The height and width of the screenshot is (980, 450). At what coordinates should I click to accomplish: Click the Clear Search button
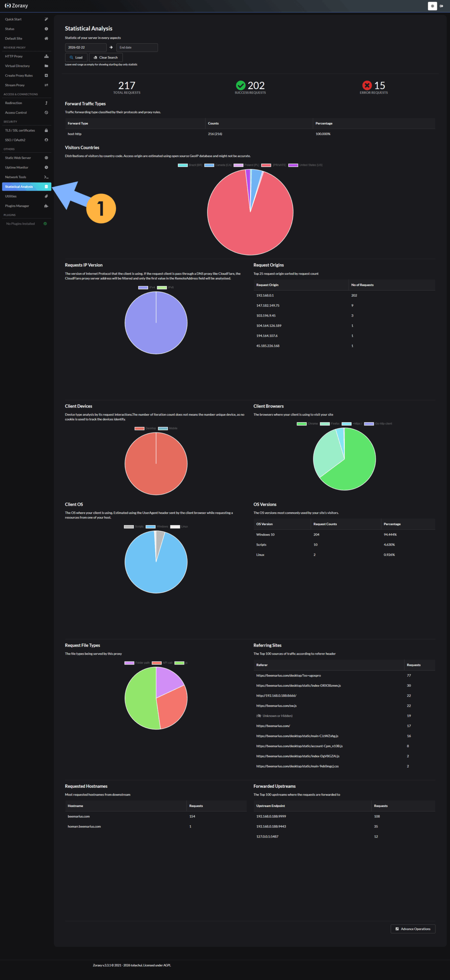pos(106,57)
